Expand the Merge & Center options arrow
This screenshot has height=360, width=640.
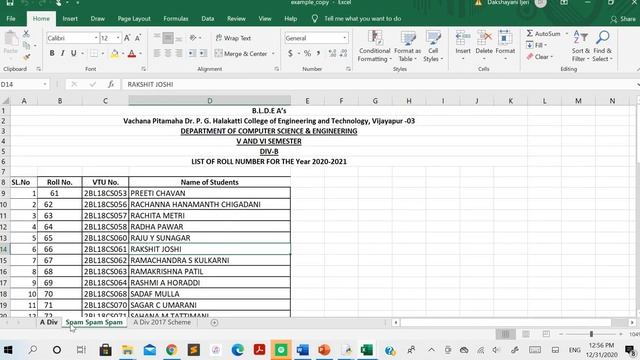point(273,53)
